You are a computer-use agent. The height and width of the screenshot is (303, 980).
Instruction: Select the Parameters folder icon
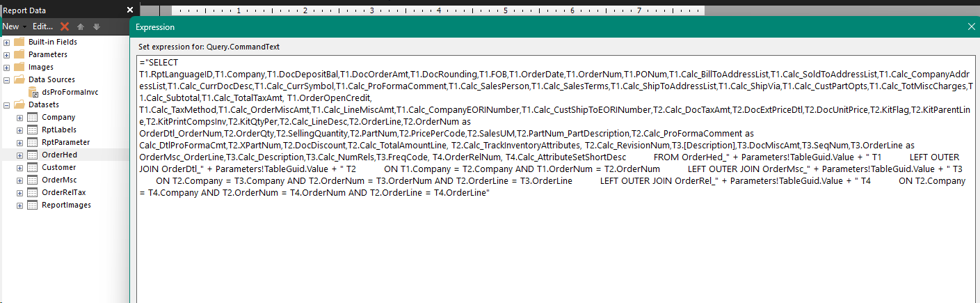pos(19,54)
